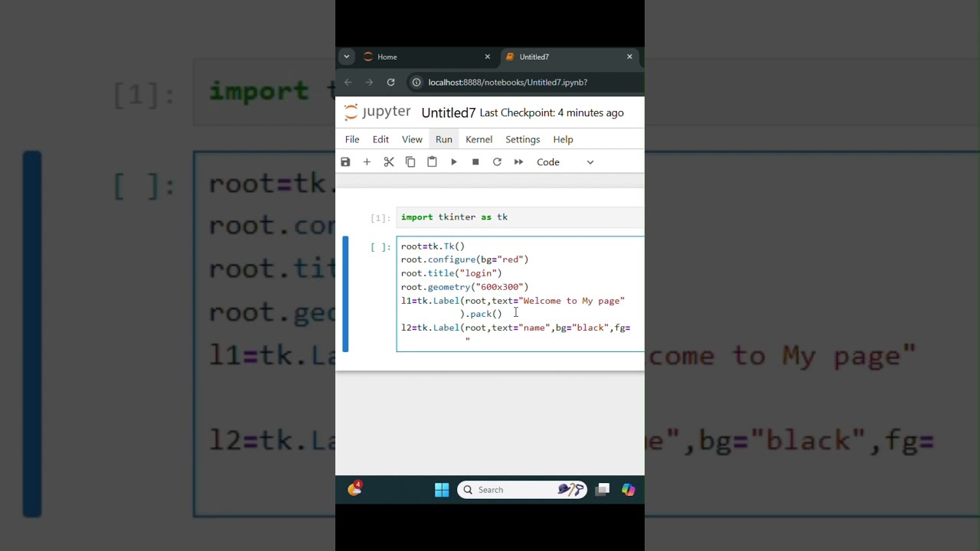Close the Untitled7 browser tab
The height and width of the screenshot is (551, 980).
point(630,57)
